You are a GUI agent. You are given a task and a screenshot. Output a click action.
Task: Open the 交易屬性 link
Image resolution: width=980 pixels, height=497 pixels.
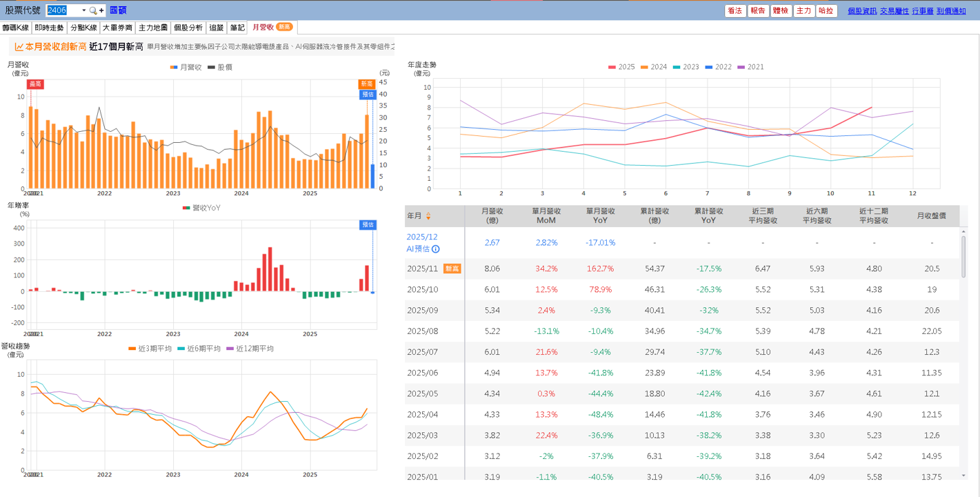point(894,11)
